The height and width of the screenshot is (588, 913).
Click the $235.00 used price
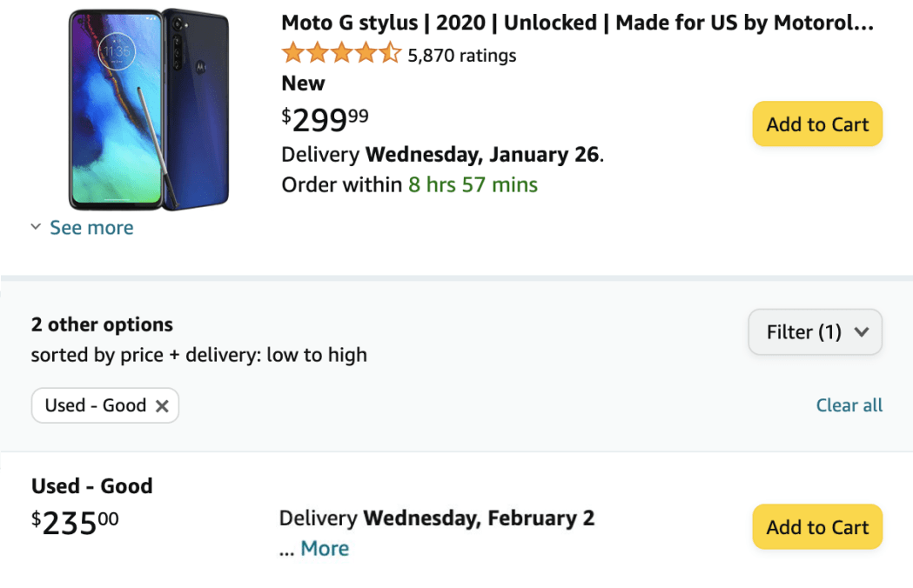75,523
